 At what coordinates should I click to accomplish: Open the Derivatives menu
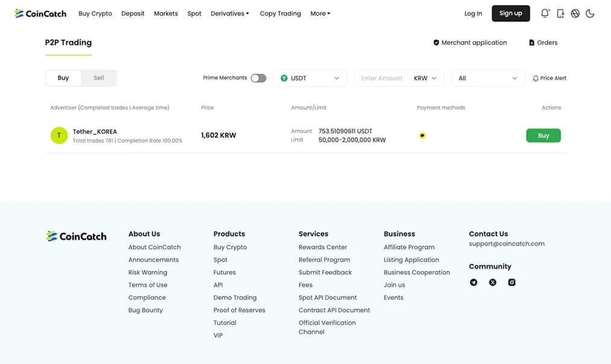point(229,13)
